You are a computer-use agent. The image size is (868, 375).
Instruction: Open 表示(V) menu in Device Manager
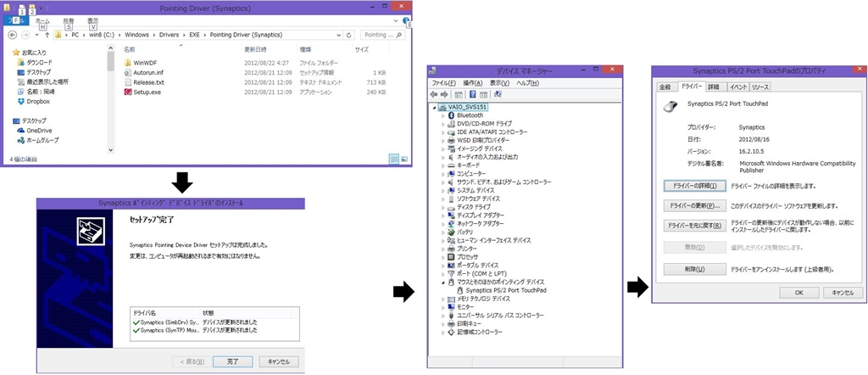tap(499, 83)
